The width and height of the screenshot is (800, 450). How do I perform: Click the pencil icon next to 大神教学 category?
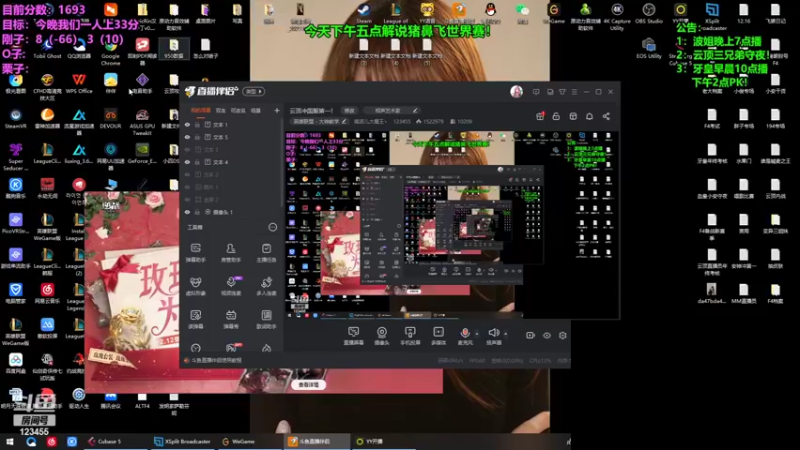(x=344, y=121)
